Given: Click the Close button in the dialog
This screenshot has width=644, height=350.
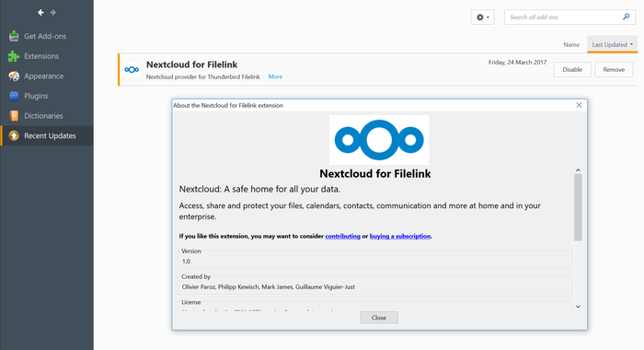Looking at the screenshot, I should pos(379,318).
